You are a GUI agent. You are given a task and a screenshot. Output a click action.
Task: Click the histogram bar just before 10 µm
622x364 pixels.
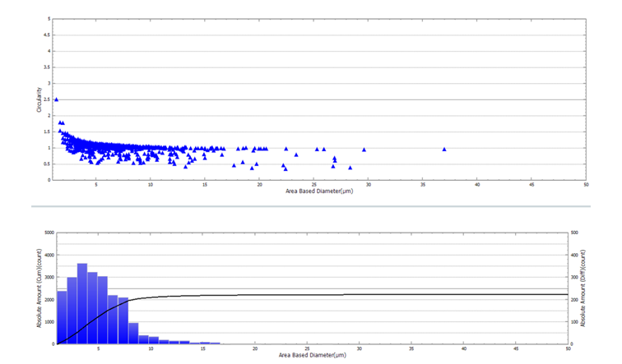point(143,339)
